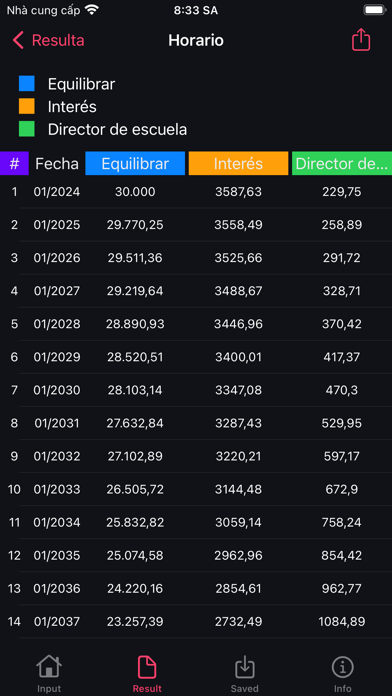Tap the share icon in the header
Screen dimensions: 392x696
click(x=360, y=40)
